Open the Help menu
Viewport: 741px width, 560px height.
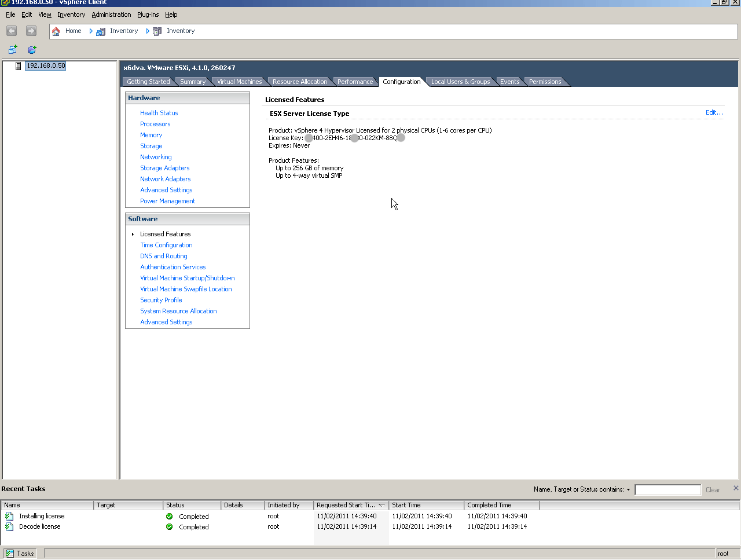[x=171, y=14]
